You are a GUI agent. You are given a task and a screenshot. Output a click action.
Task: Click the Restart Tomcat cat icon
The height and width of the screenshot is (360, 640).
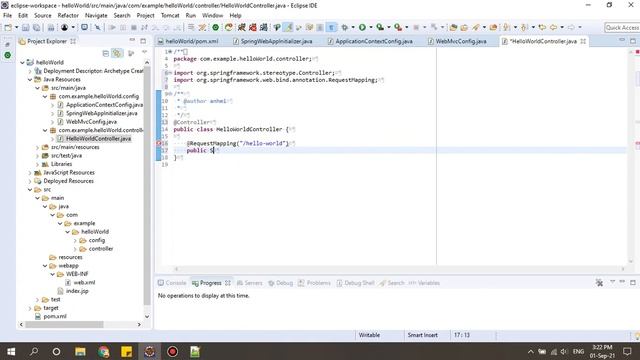(264, 27)
